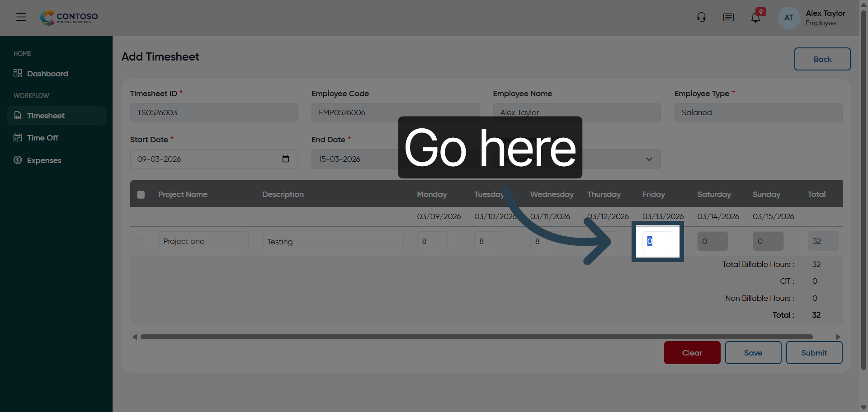Screen dimensions: 868x412
Task: Click the horizontal scrollbar right arrow
Action: [838, 337]
